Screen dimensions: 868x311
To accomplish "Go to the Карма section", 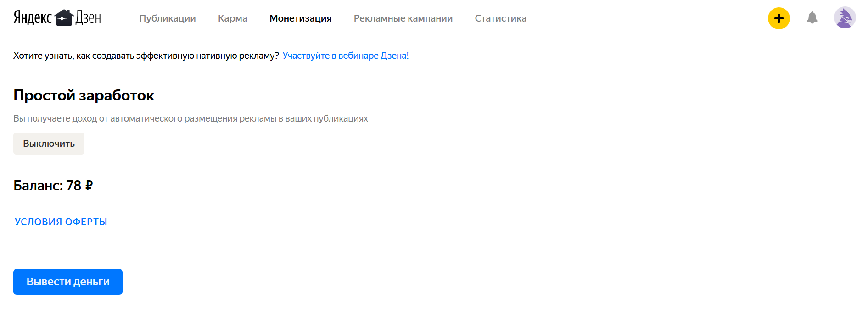I will coord(232,18).
